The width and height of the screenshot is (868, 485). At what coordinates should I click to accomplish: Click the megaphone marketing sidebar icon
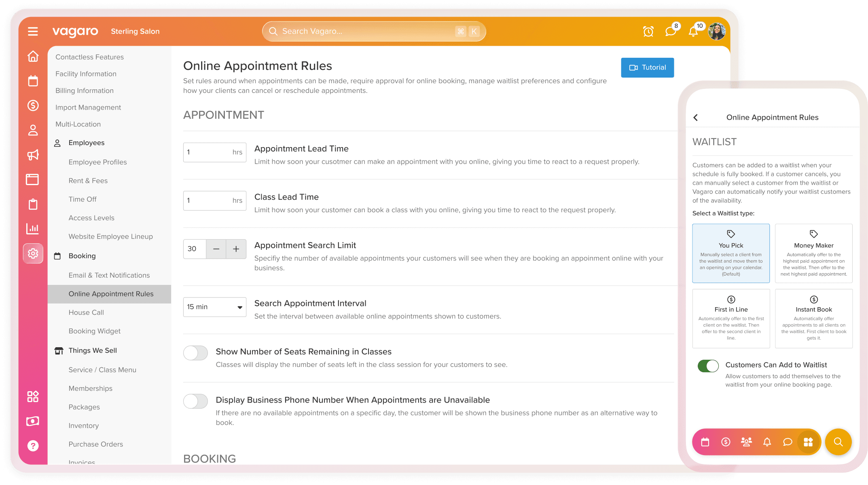tap(33, 155)
